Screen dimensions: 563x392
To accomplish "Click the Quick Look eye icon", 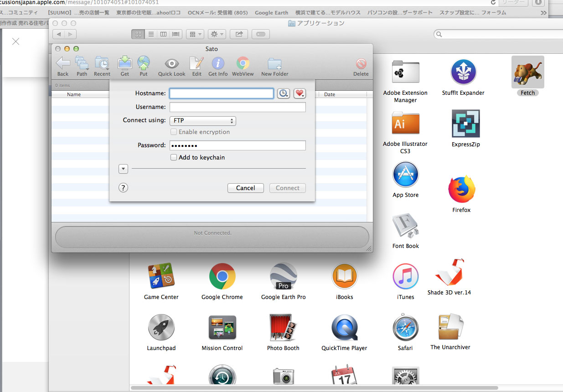I will [x=172, y=63].
